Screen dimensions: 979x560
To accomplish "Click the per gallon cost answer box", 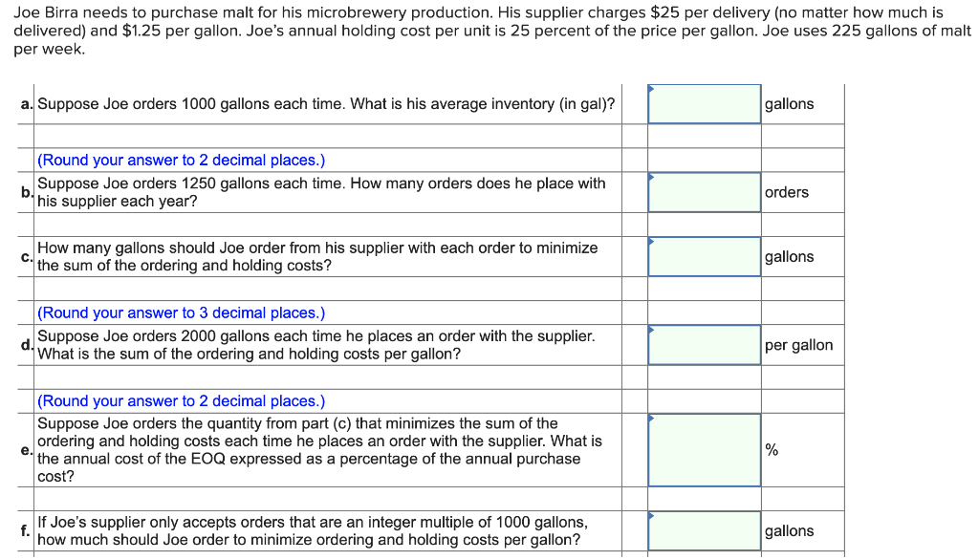I will coord(705,344).
